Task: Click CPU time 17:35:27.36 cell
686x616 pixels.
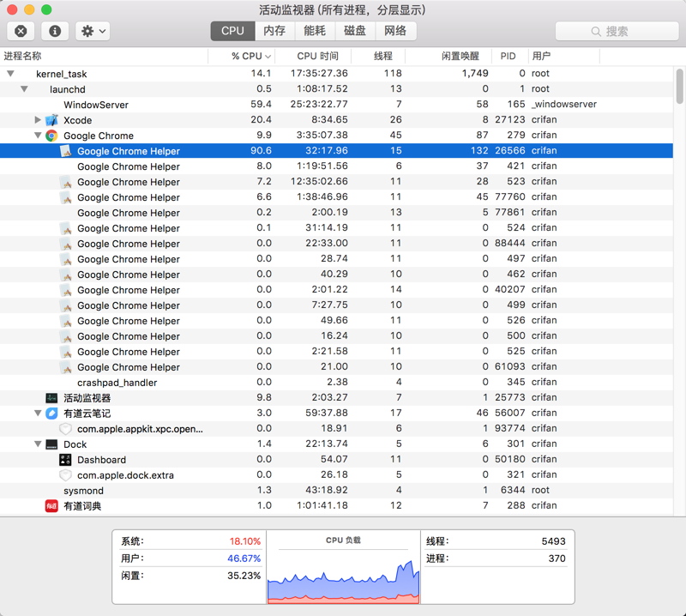Action: [319, 73]
